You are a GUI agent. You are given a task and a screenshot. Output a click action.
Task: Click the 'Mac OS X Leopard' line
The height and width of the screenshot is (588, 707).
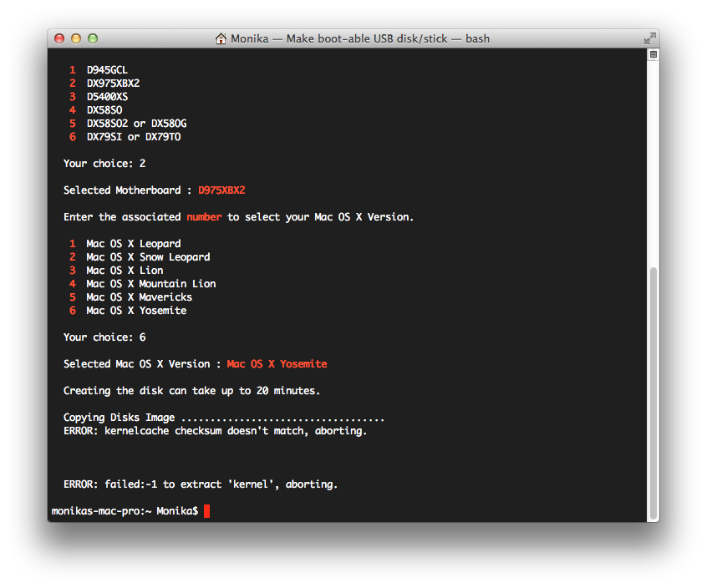134,244
